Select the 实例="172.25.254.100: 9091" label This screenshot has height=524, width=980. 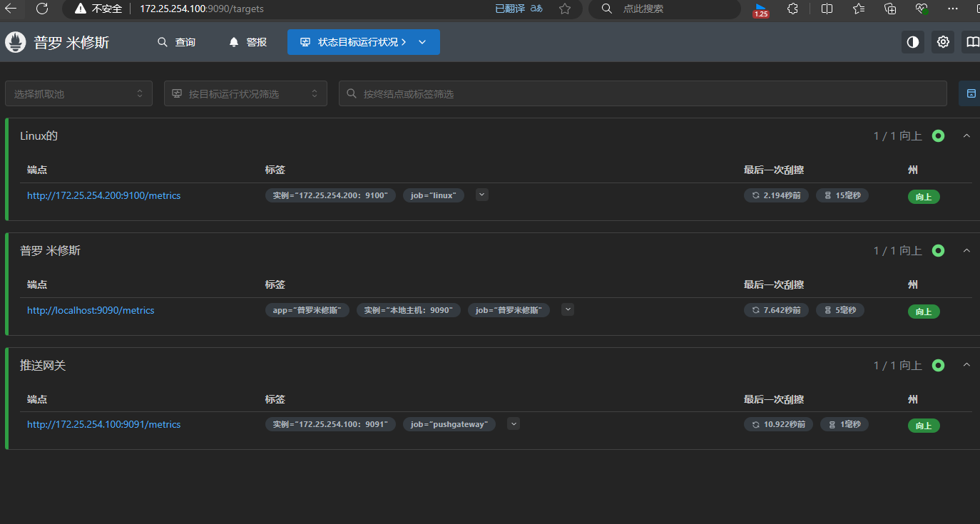[x=330, y=424]
